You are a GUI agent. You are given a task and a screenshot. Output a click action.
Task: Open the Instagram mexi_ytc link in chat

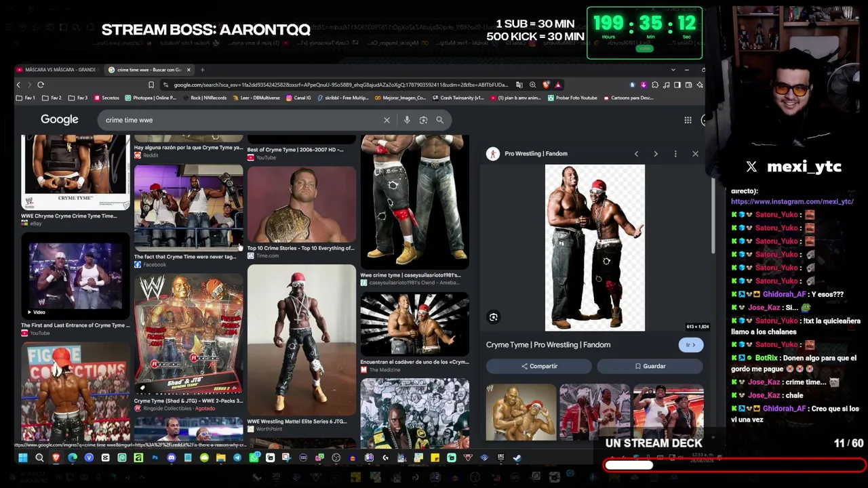click(x=792, y=201)
